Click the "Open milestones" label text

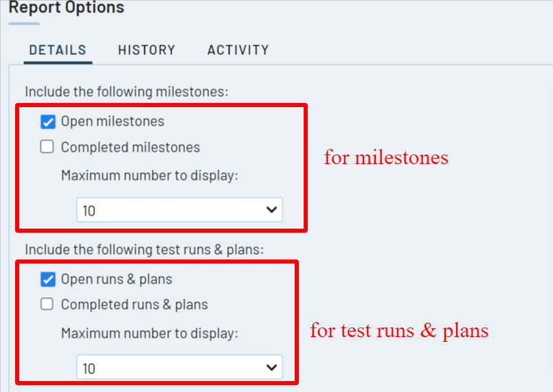[113, 122]
